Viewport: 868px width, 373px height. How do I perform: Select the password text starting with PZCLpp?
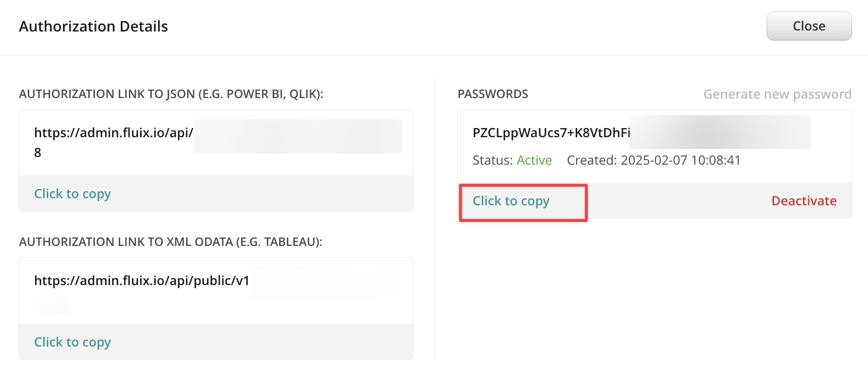click(x=551, y=133)
